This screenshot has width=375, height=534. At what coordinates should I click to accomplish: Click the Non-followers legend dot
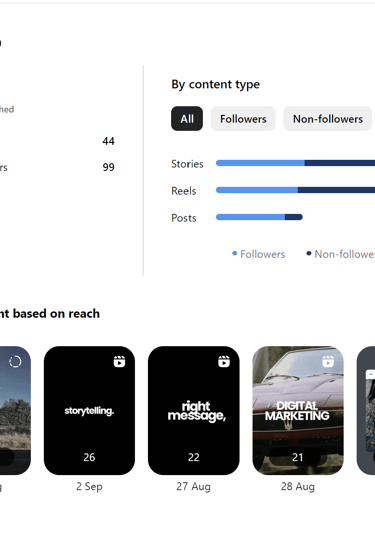click(309, 253)
